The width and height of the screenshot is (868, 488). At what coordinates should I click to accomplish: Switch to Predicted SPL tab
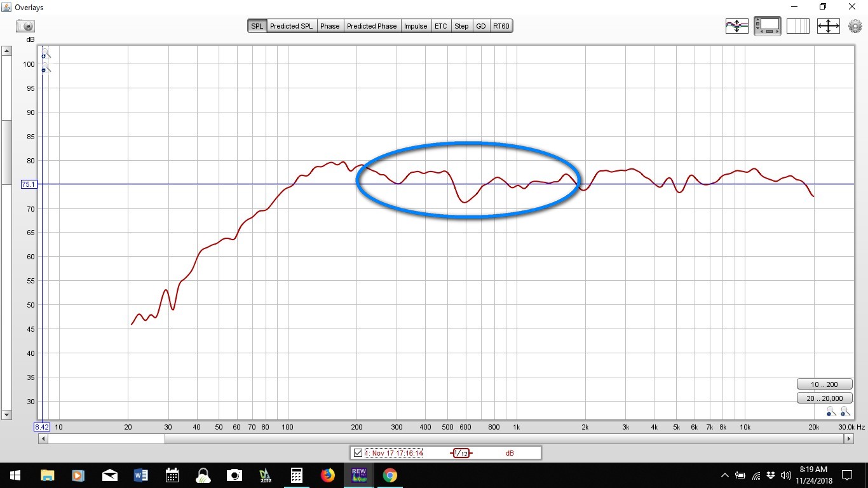coord(291,26)
